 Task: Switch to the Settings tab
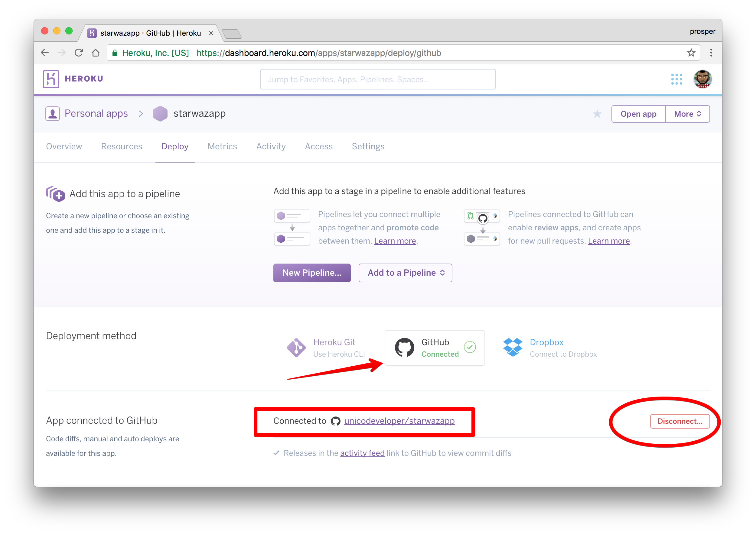click(368, 146)
